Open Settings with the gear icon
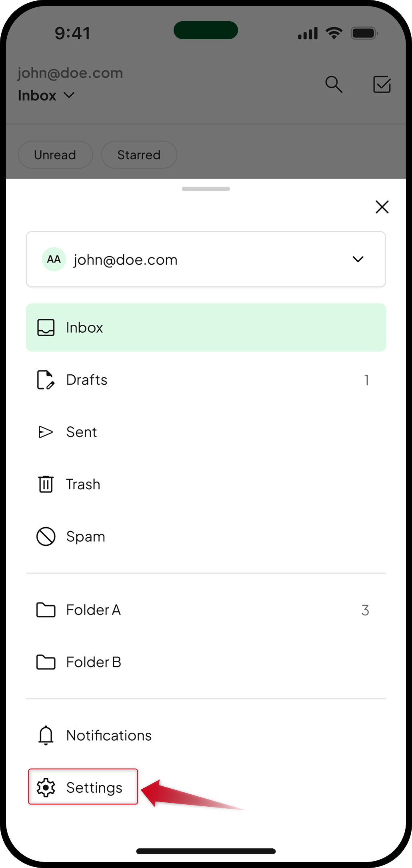 pos(46,788)
